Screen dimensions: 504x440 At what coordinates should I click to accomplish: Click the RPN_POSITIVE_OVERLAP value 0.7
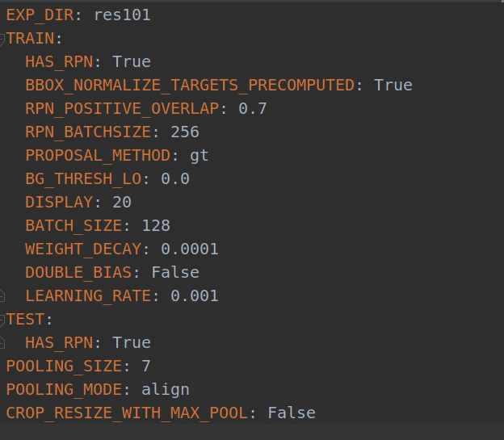(x=252, y=108)
